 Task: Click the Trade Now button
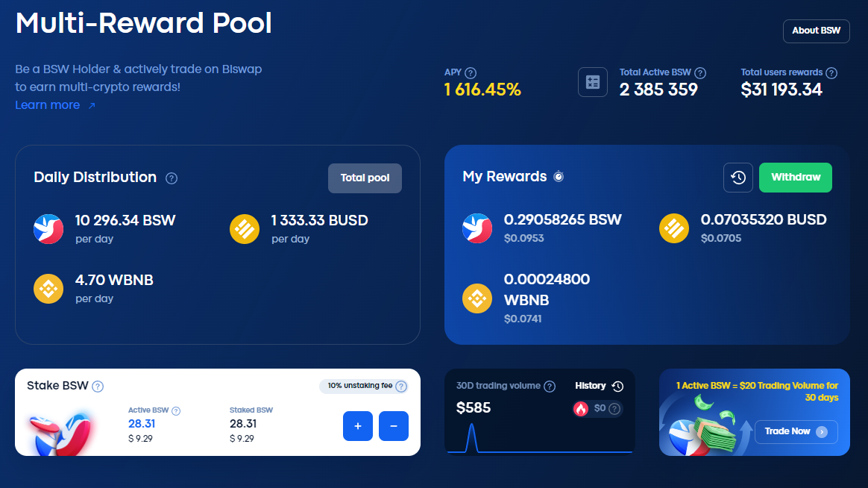796,431
